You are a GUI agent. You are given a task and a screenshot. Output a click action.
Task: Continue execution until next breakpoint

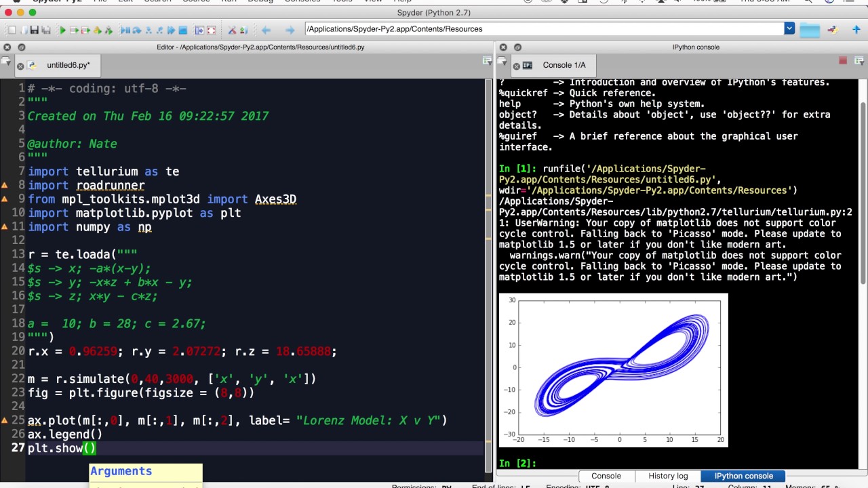coord(171,30)
